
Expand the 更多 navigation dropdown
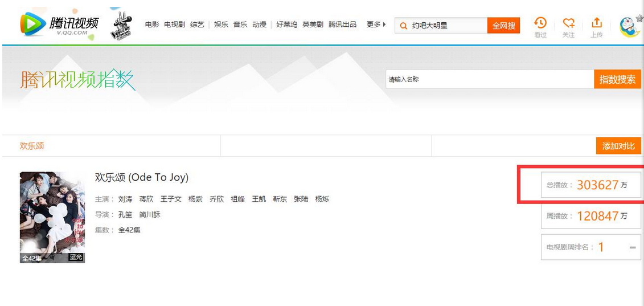(x=376, y=25)
